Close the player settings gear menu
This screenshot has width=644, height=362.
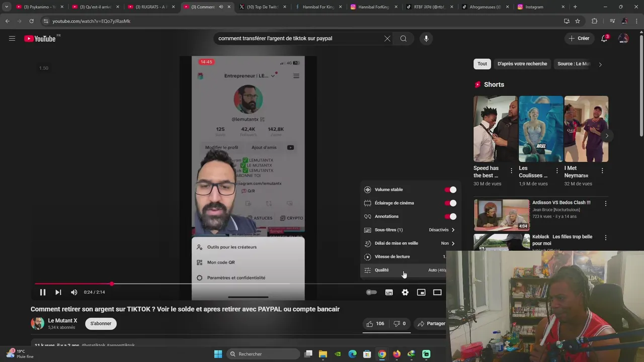click(405, 292)
